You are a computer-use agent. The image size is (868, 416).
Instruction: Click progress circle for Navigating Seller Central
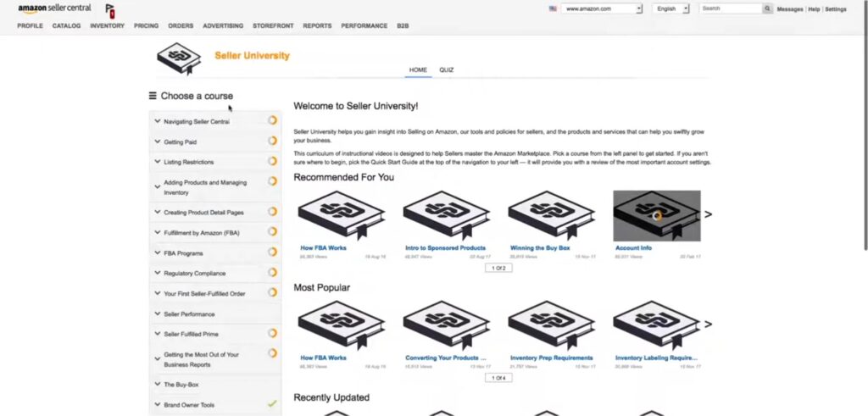[x=272, y=120]
